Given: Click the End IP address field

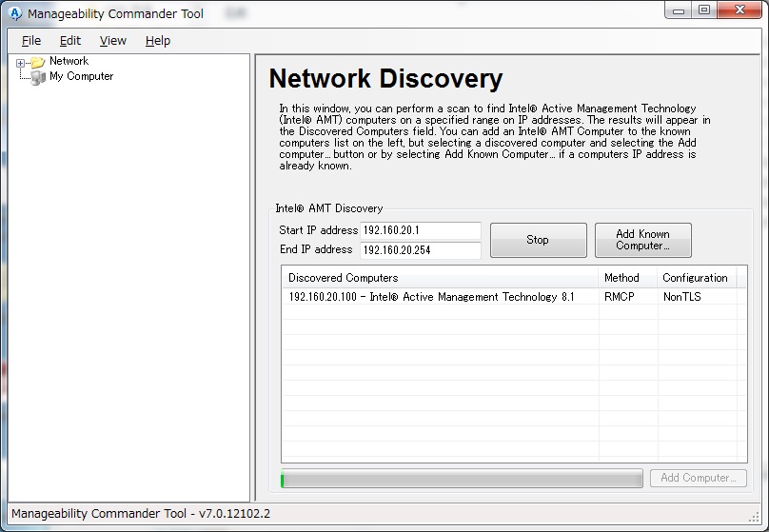Looking at the screenshot, I should [421, 250].
